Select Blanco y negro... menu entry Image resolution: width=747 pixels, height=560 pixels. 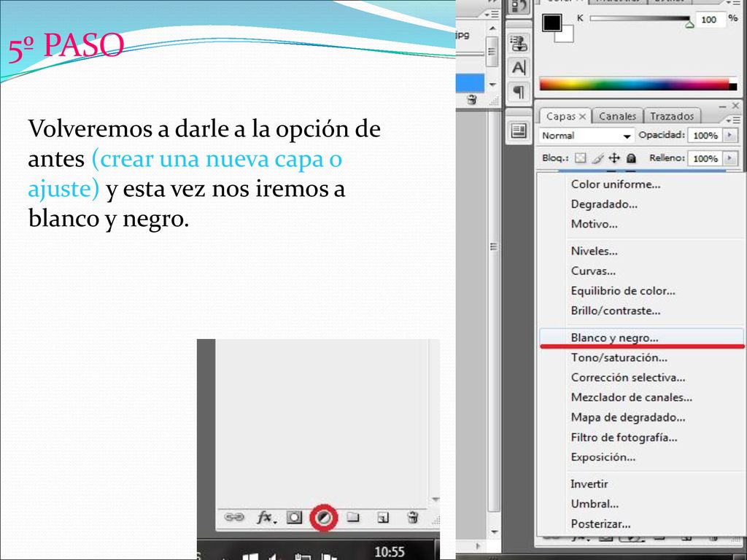tap(641, 338)
